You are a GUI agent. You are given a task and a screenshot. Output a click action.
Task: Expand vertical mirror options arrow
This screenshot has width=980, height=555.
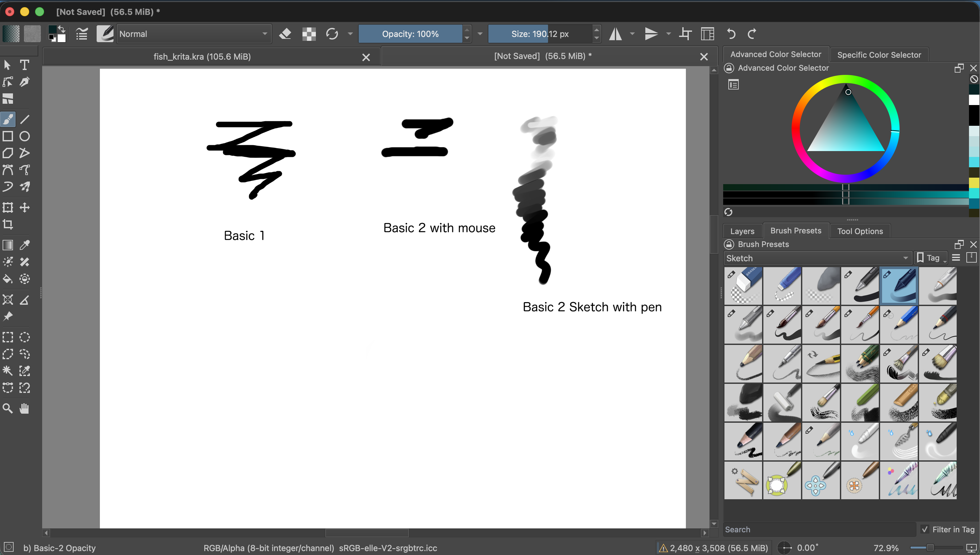click(x=668, y=34)
